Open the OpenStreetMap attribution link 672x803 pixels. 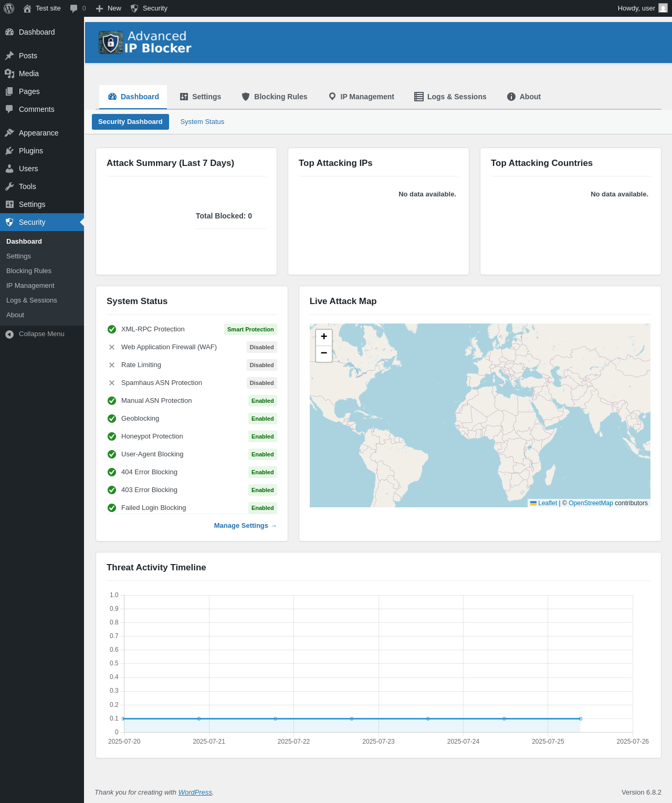[x=591, y=503]
